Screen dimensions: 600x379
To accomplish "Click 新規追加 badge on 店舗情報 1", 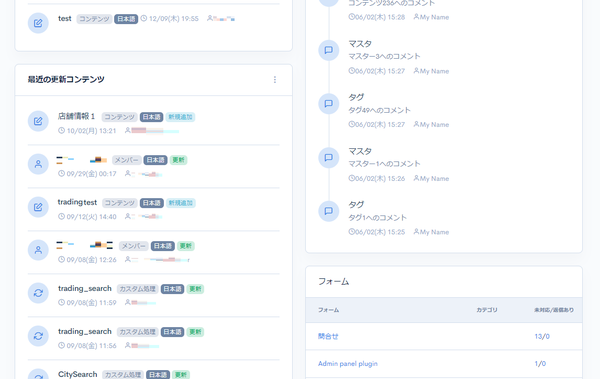I will [x=180, y=117].
